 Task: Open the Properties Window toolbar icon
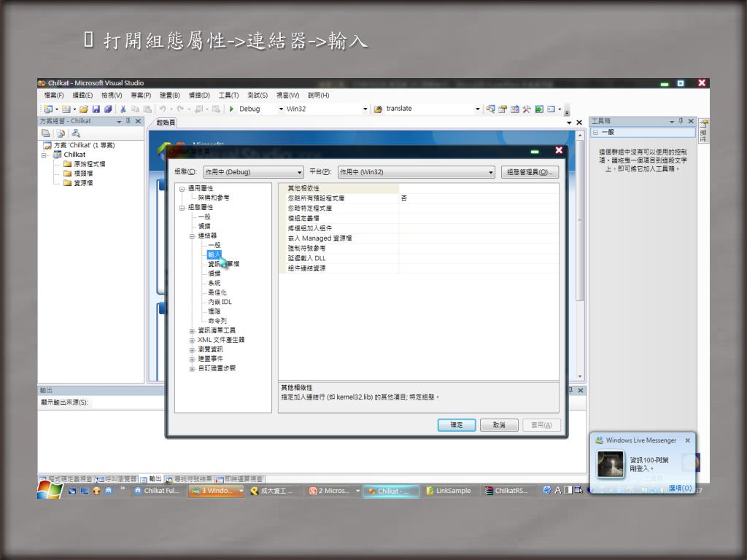502,109
